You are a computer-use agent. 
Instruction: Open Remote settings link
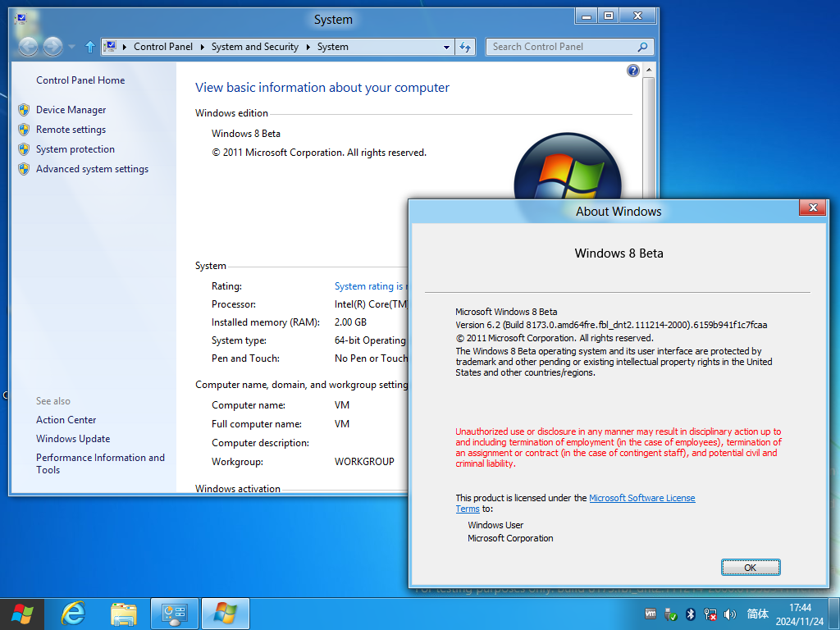tap(71, 129)
